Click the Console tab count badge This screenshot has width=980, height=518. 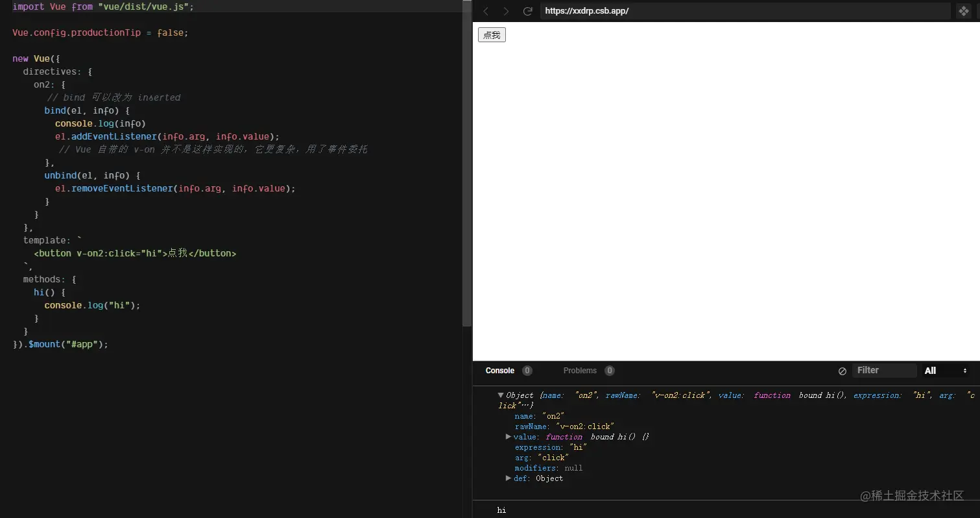(x=527, y=371)
